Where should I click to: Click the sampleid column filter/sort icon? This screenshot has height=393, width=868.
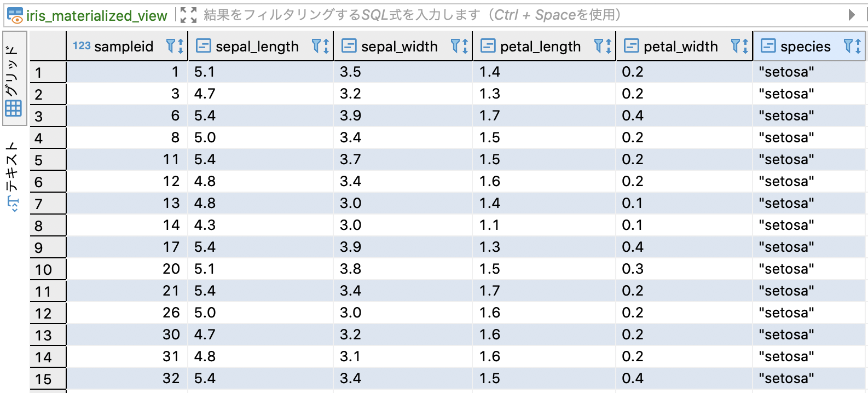[x=175, y=47]
